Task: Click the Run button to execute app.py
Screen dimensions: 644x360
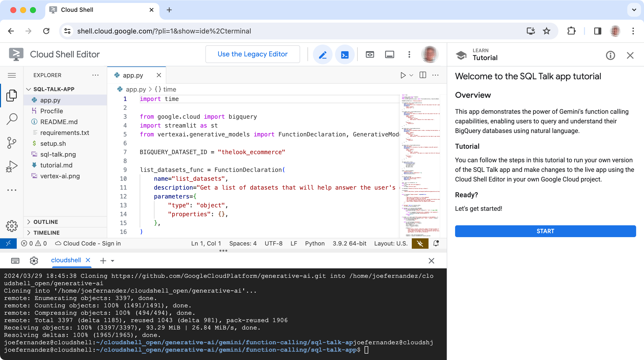Action: (x=403, y=75)
